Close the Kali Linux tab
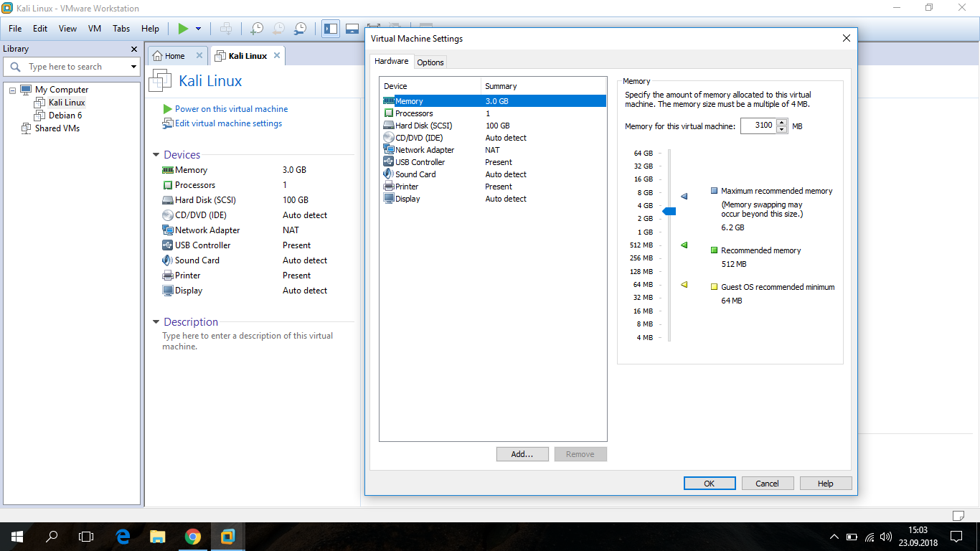 point(277,55)
